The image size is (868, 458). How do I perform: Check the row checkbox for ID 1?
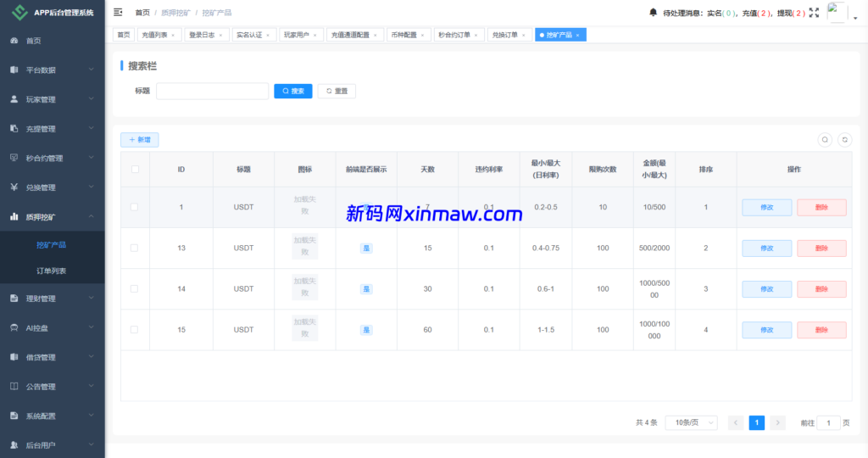134,207
